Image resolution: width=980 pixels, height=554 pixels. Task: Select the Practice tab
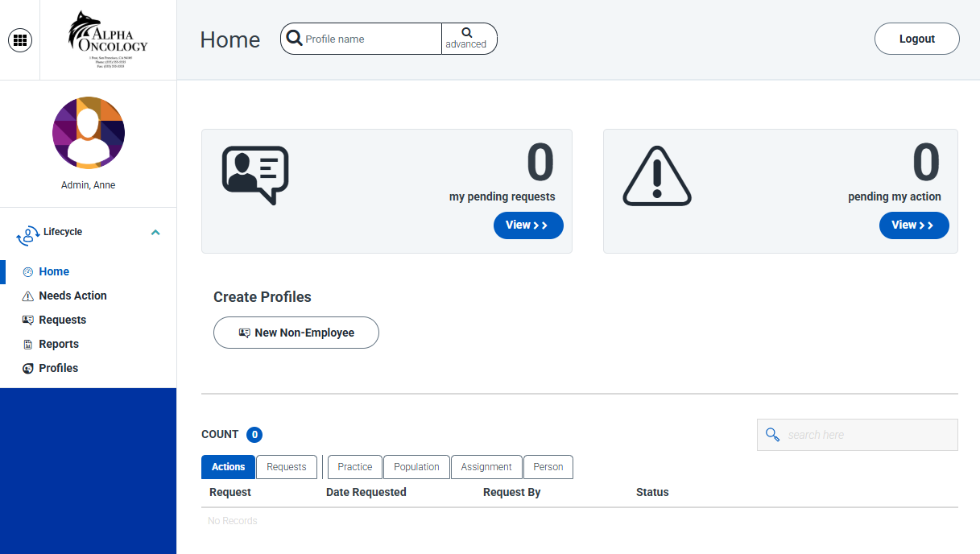(354, 467)
